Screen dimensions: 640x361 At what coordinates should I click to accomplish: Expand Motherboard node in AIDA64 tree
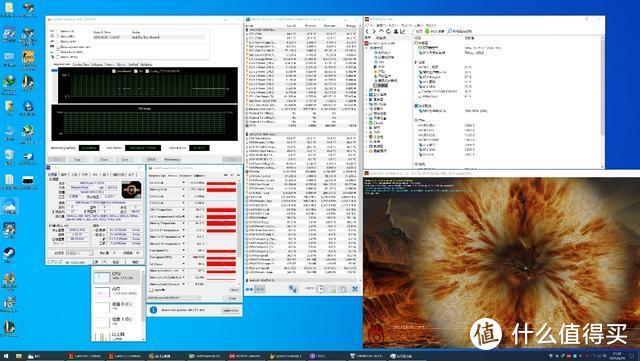367,90
